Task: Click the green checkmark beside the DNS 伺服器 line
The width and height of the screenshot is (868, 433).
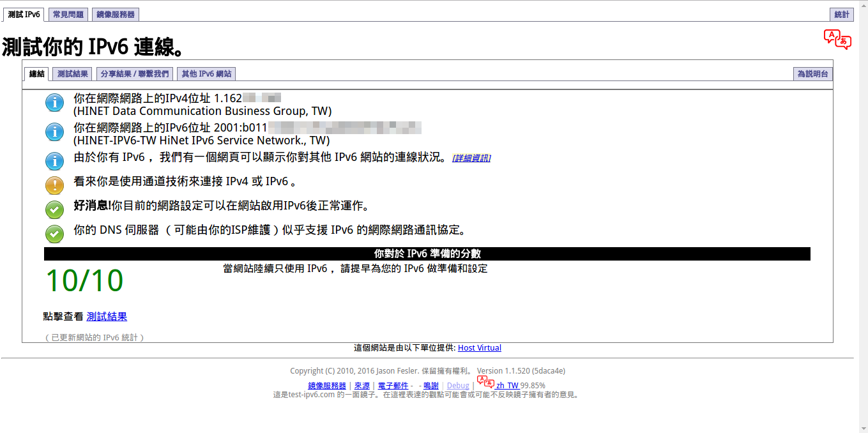Action: pos(54,234)
